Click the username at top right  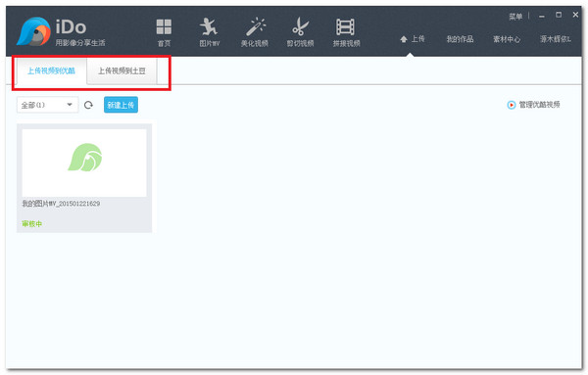click(556, 39)
